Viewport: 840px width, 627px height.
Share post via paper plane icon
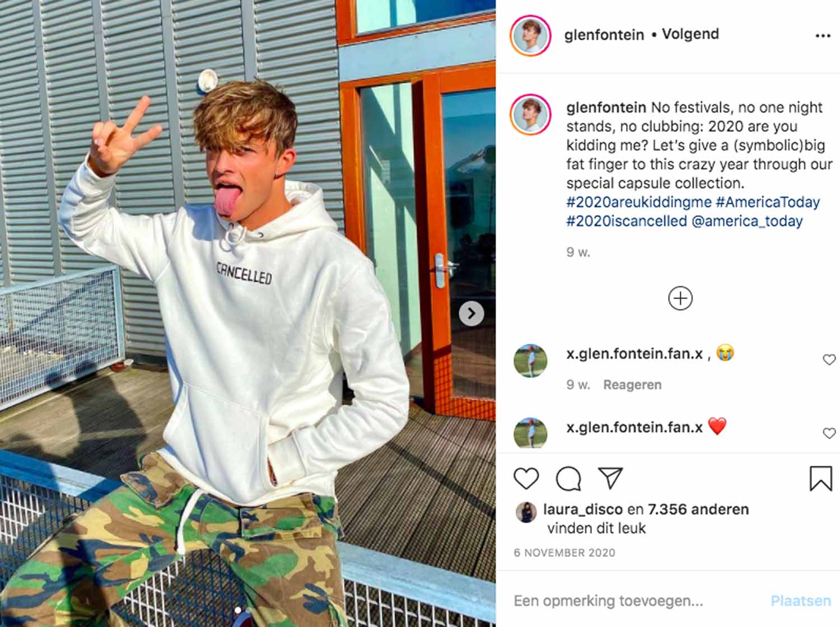pyautogui.click(x=610, y=478)
